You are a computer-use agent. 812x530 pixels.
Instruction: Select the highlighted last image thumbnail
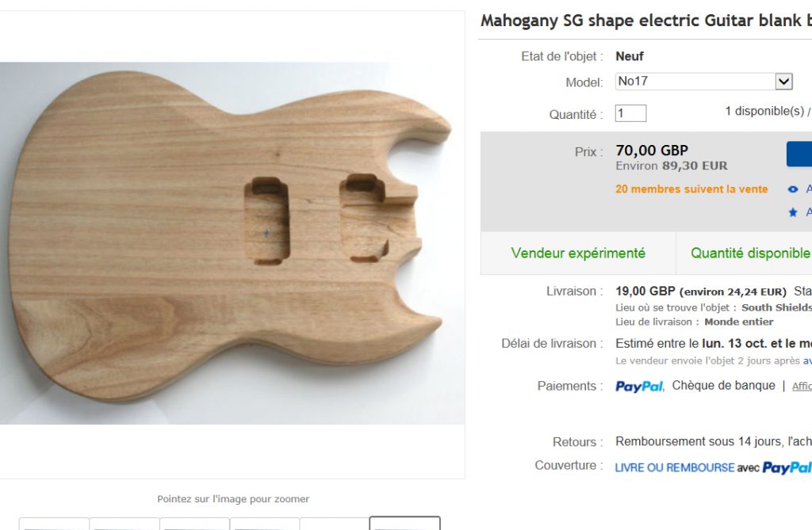405,524
